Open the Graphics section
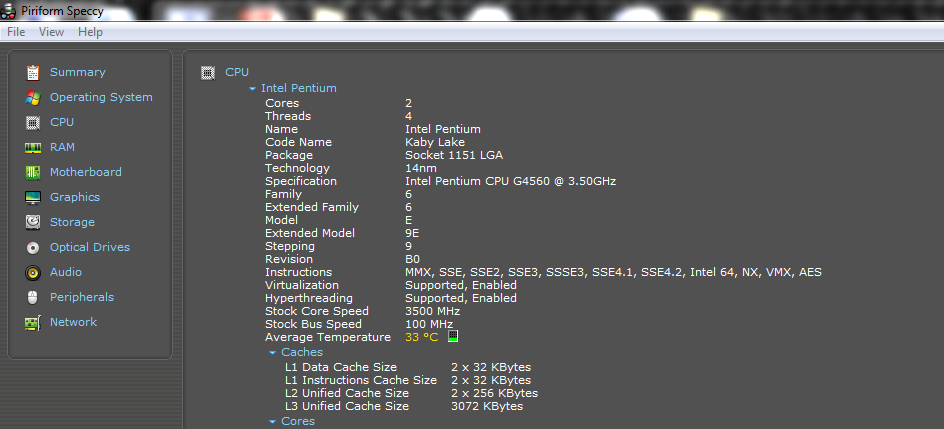This screenshot has width=944, height=429. [75, 197]
